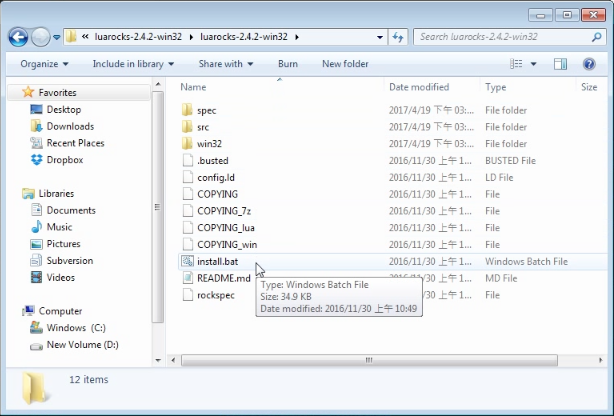The width and height of the screenshot is (614, 416).
Task: Click the Windows Batch File type cell
Action: (526, 262)
